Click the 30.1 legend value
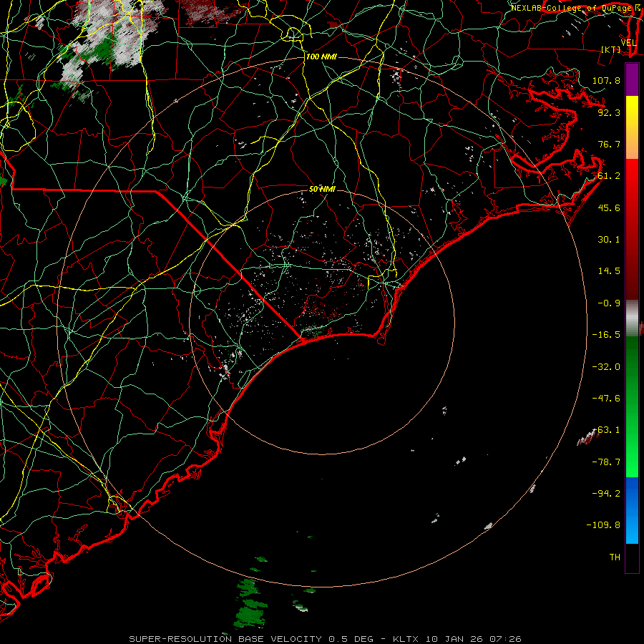 [609, 240]
